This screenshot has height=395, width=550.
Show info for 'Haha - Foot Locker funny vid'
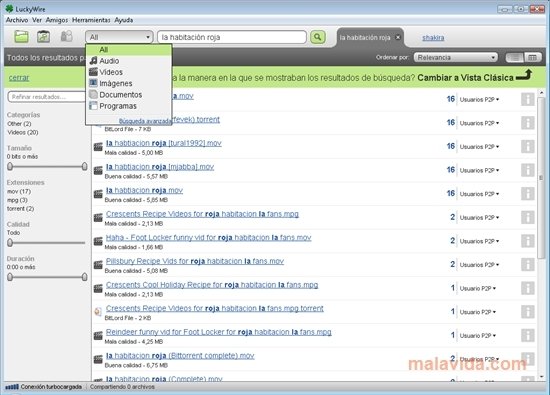click(x=528, y=241)
